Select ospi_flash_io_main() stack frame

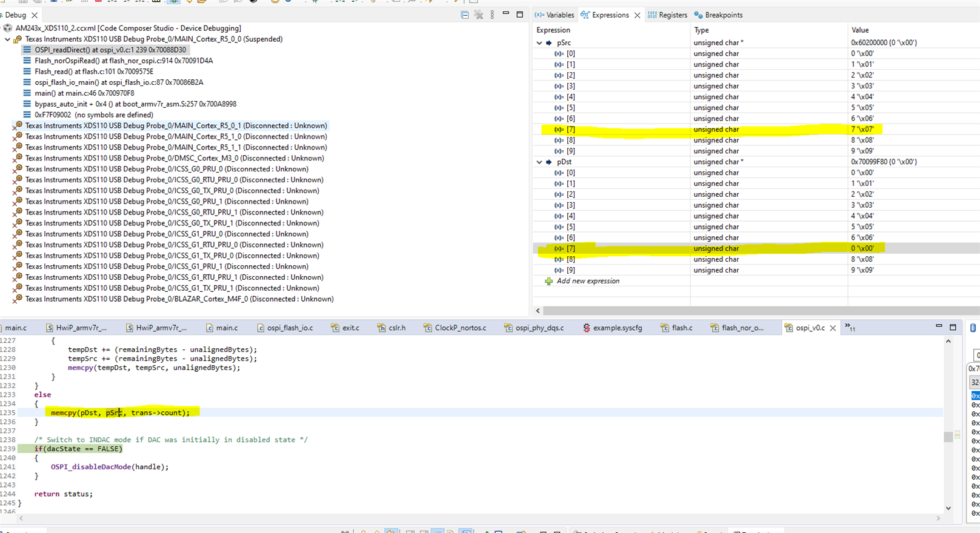119,82
